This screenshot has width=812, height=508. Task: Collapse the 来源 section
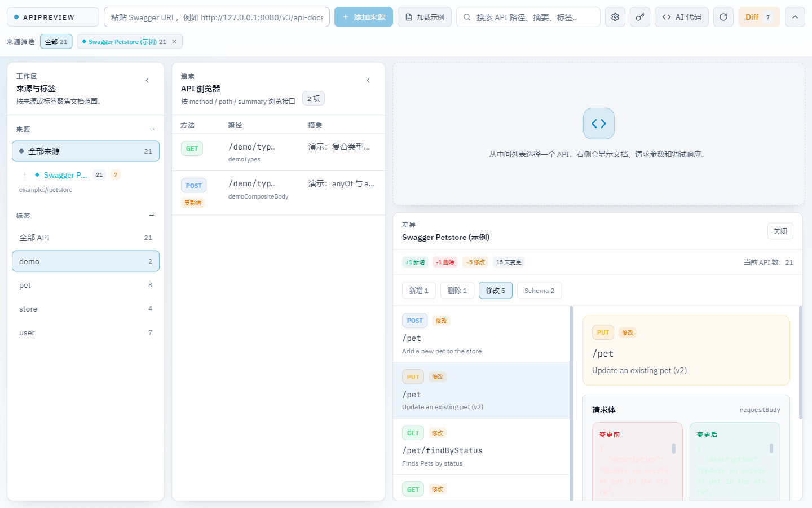click(x=152, y=129)
